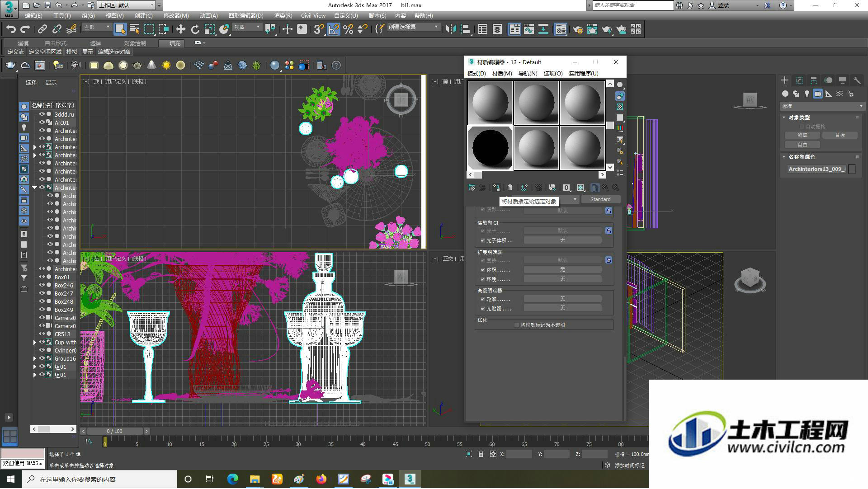
Task: Open Firefox from the Windows taskbar
Action: tap(321, 479)
